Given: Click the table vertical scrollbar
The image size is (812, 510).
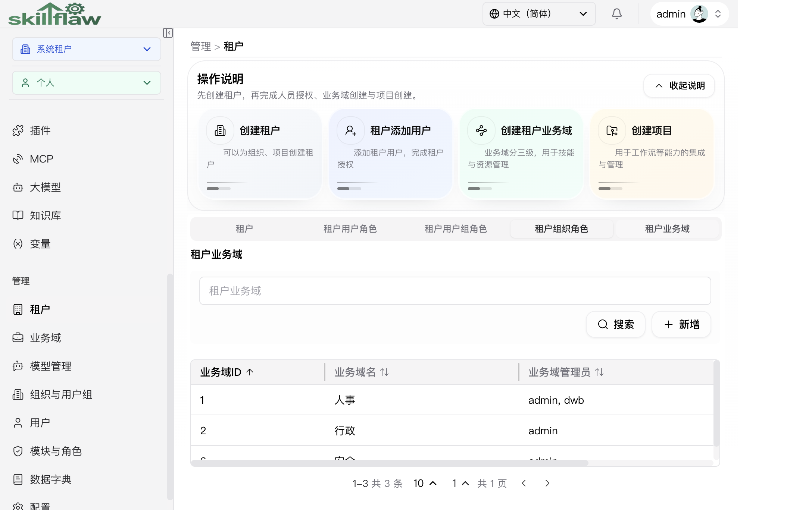Looking at the screenshot, I should click(x=716, y=403).
